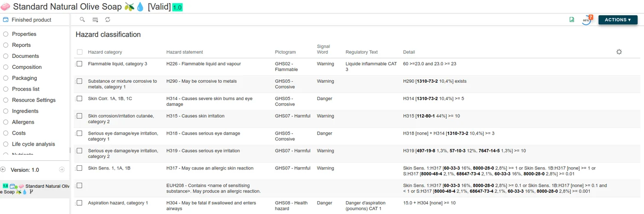Check the EUH208 row checkbox

coord(80,186)
